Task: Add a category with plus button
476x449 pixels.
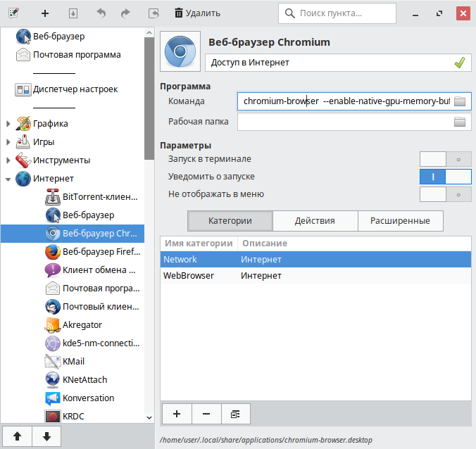Action: [177, 414]
